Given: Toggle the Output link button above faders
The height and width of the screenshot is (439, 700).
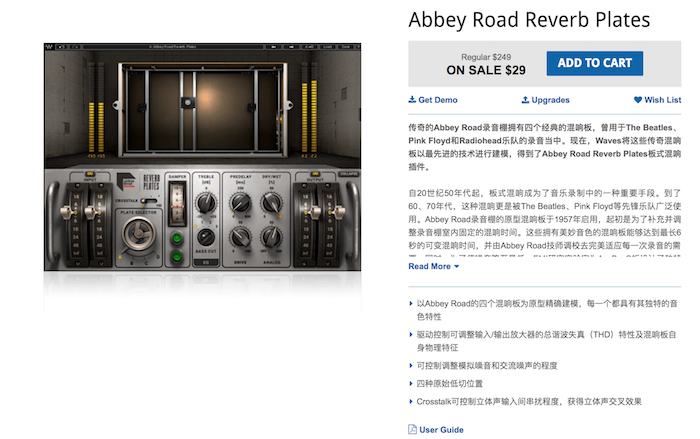Looking at the screenshot, I should [315, 174].
